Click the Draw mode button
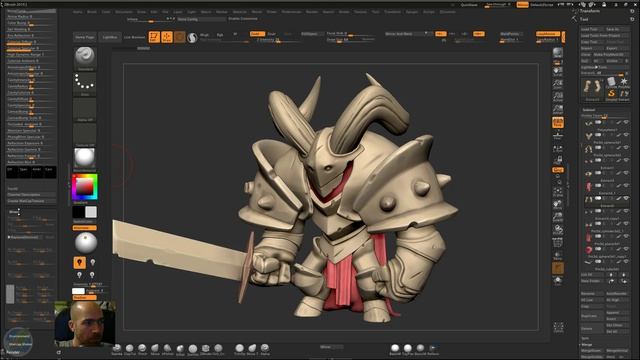640x360 pixels. 167,37
